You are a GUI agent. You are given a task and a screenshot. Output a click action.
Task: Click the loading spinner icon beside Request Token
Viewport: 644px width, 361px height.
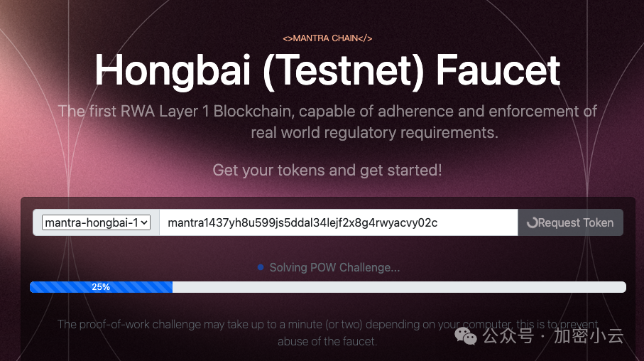point(533,222)
